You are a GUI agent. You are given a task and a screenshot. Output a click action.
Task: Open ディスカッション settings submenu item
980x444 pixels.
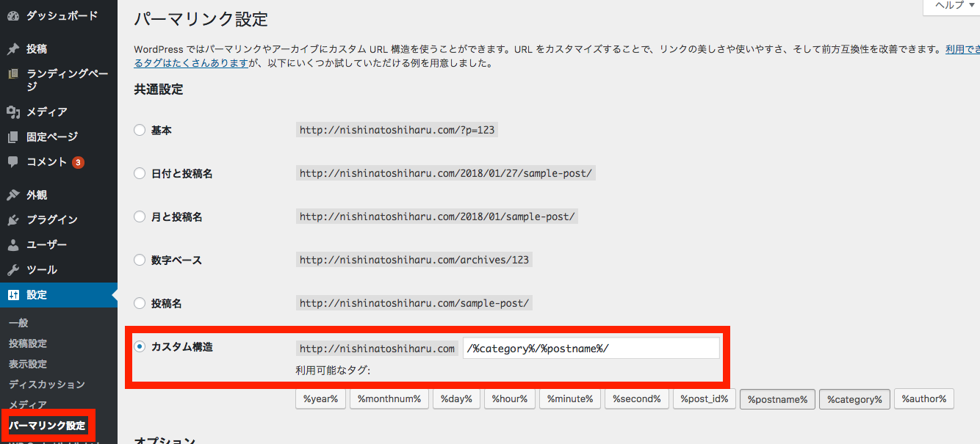click(x=47, y=385)
